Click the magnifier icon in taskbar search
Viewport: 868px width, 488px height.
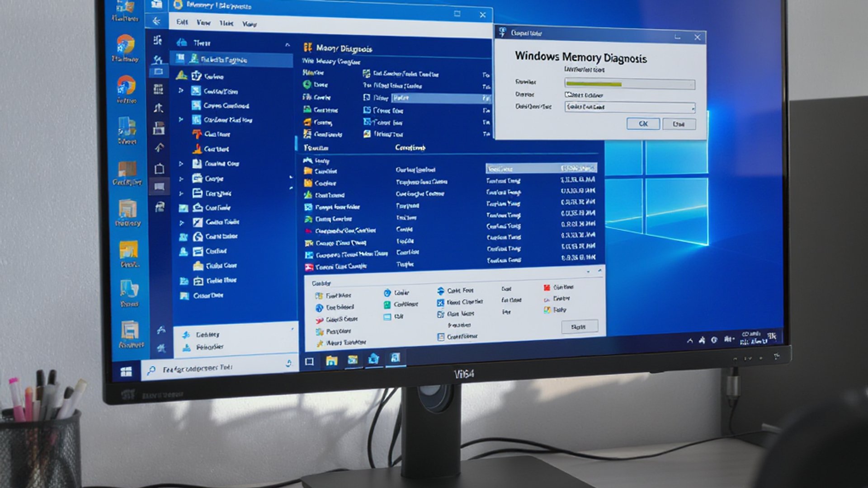pyautogui.click(x=151, y=371)
